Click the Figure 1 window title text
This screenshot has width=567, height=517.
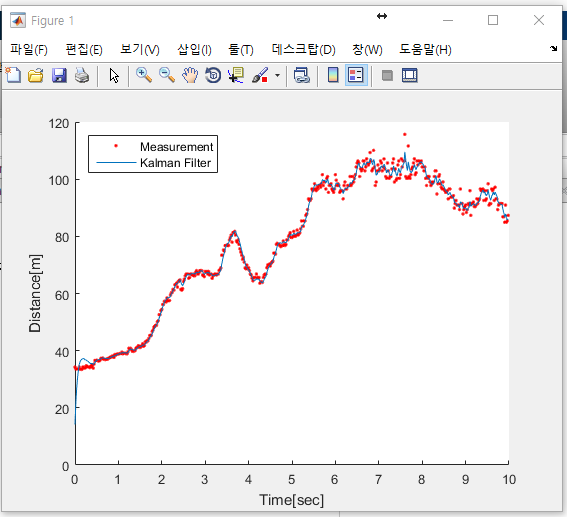tap(52, 21)
